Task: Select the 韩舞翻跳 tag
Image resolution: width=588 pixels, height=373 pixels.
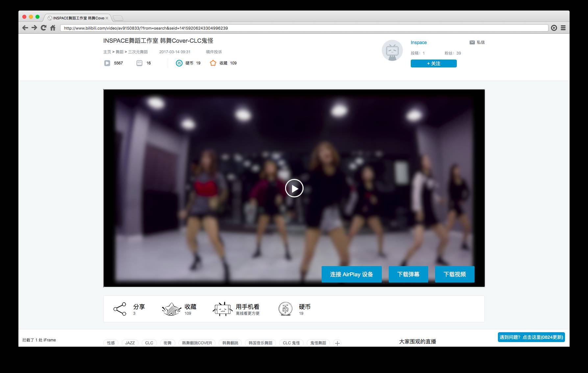Action: [x=230, y=343]
